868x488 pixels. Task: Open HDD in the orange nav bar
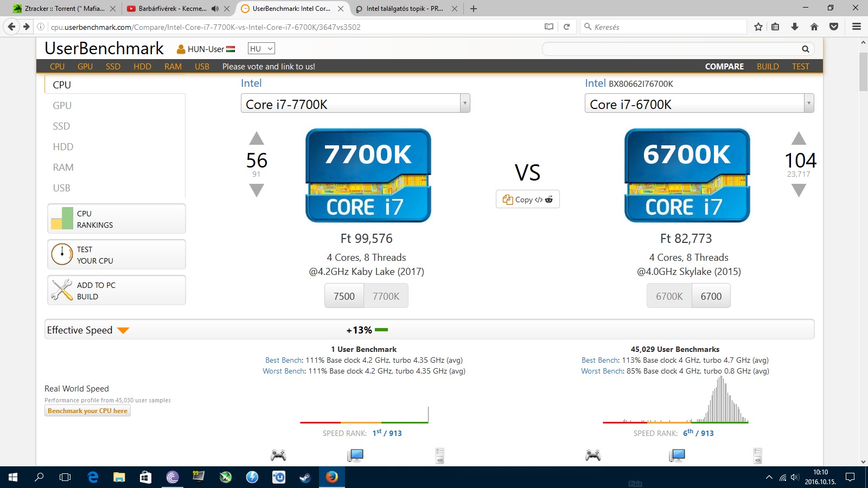(x=142, y=67)
